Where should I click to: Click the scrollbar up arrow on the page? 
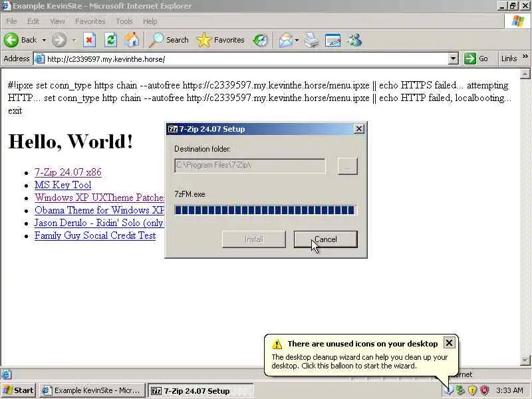[525, 74]
